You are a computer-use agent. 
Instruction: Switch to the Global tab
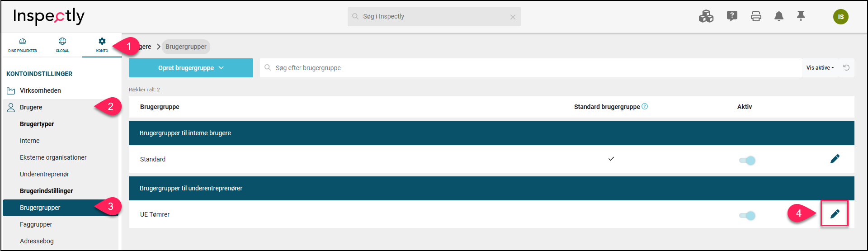tap(62, 45)
